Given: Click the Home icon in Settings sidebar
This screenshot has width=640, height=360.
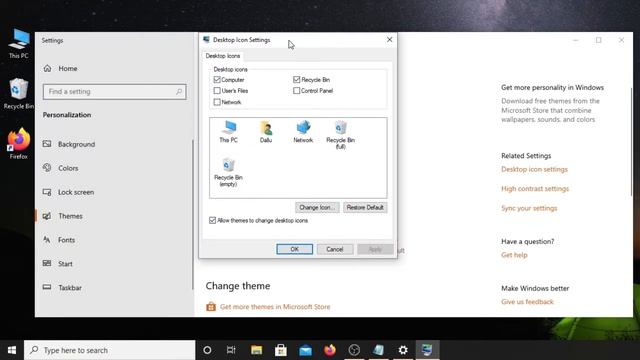Looking at the screenshot, I should (48, 68).
